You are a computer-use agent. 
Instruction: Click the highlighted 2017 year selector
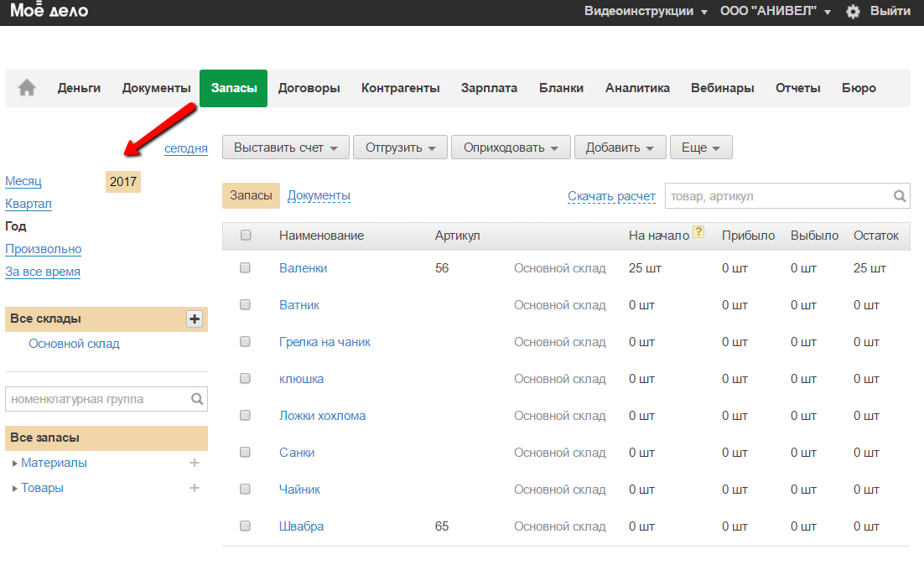point(123,181)
